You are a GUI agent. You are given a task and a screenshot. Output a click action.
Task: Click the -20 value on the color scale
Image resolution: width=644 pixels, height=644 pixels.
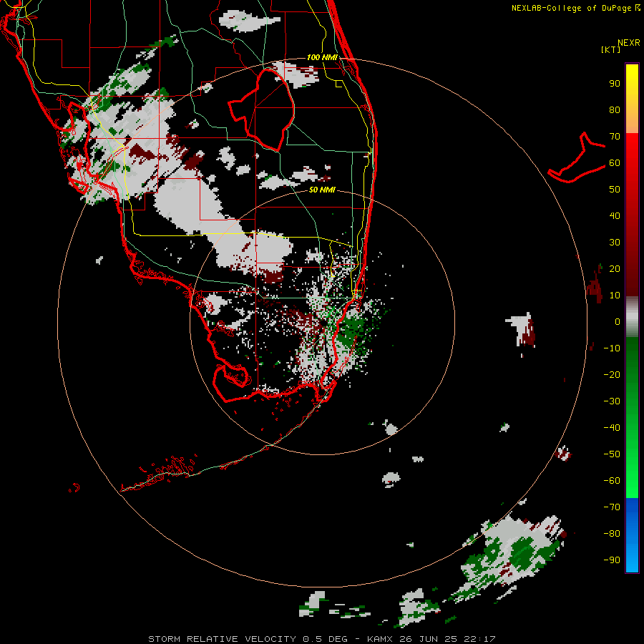(612, 374)
